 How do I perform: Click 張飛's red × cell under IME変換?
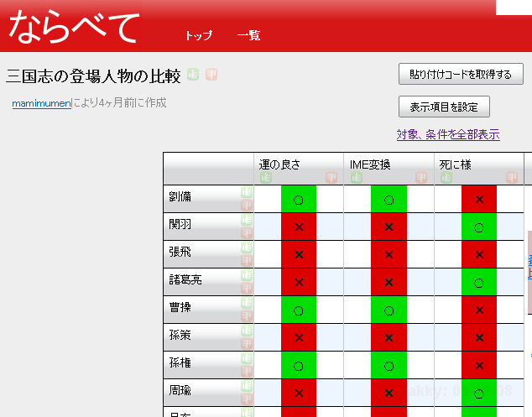389,254
